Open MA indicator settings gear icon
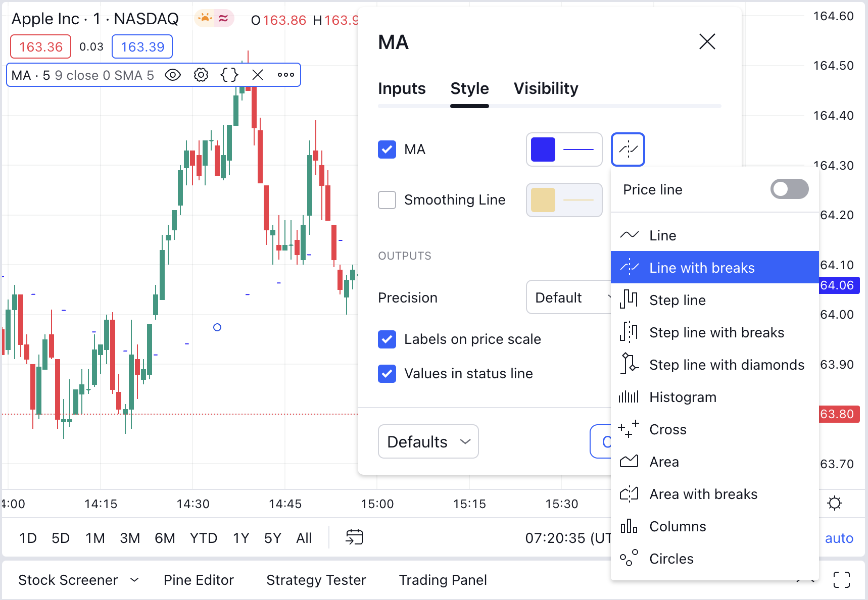This screenshot has height=600, width=868. pos(201,75)
